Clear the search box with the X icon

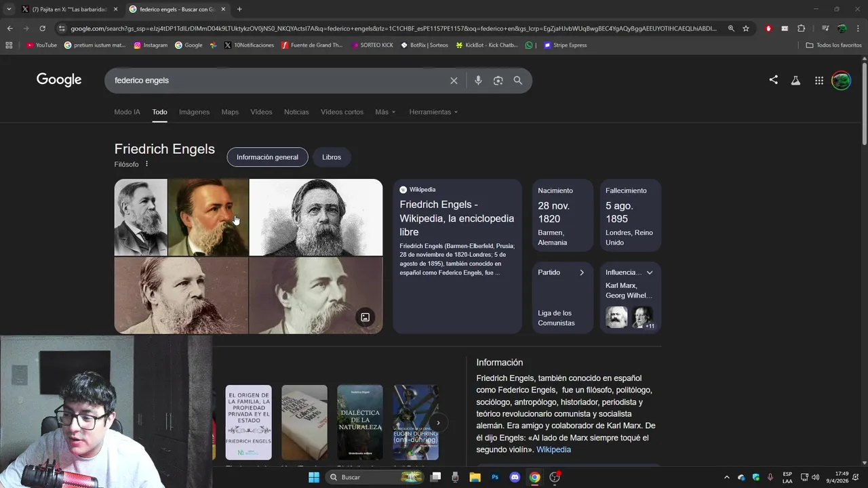point(454,81)
